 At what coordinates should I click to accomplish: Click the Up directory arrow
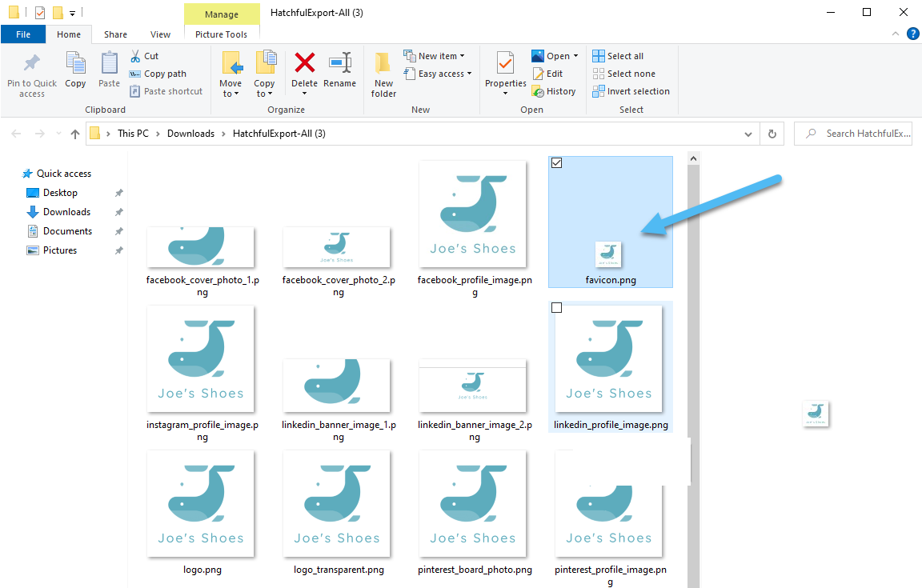[x=75, y=134]
